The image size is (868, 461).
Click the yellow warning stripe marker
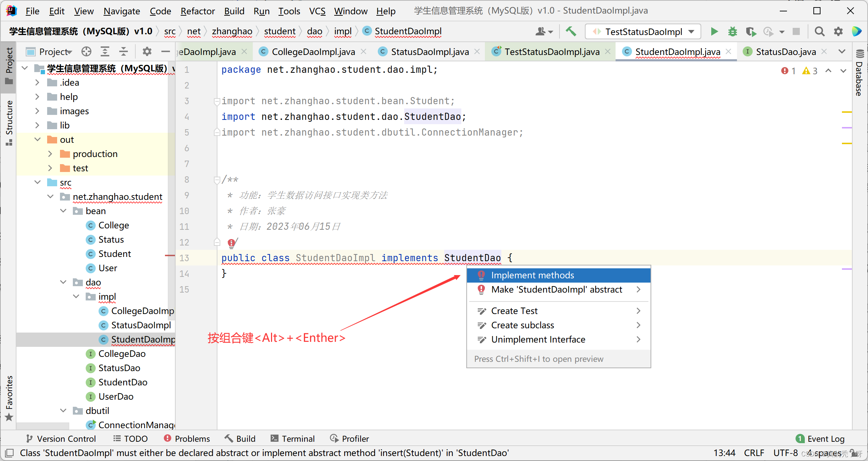[847, 112]
